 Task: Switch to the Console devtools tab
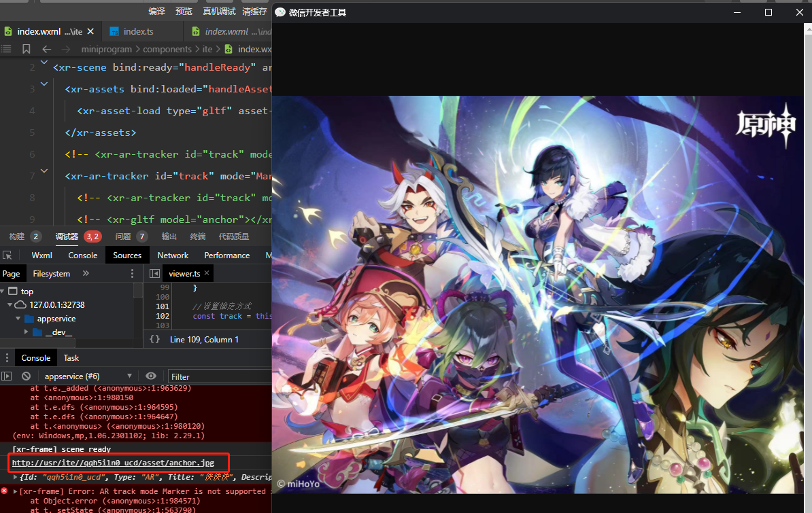click(x=83, y=255)
